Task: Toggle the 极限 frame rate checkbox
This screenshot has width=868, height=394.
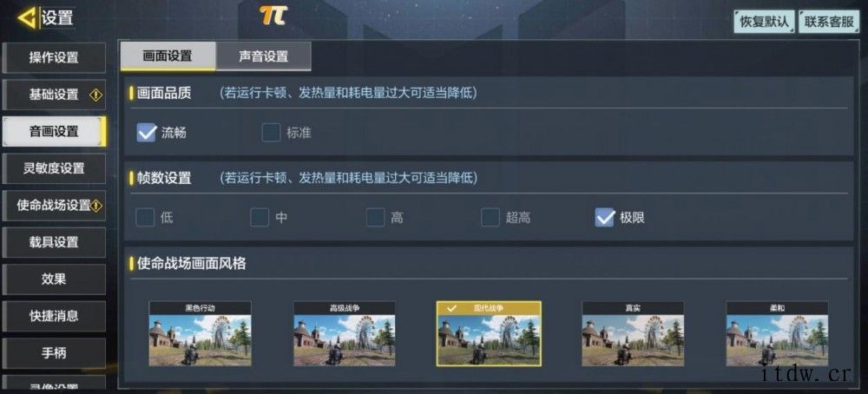Action: pyautogui.click(x=604, y=218)
